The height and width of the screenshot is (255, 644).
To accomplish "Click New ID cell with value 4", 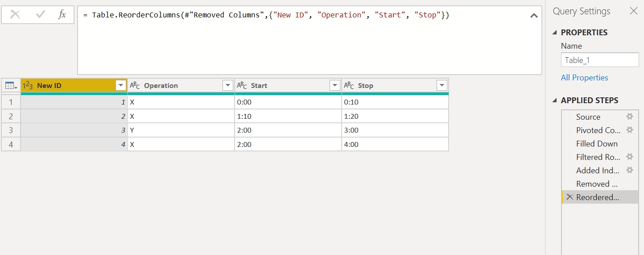I will [74, 144].
